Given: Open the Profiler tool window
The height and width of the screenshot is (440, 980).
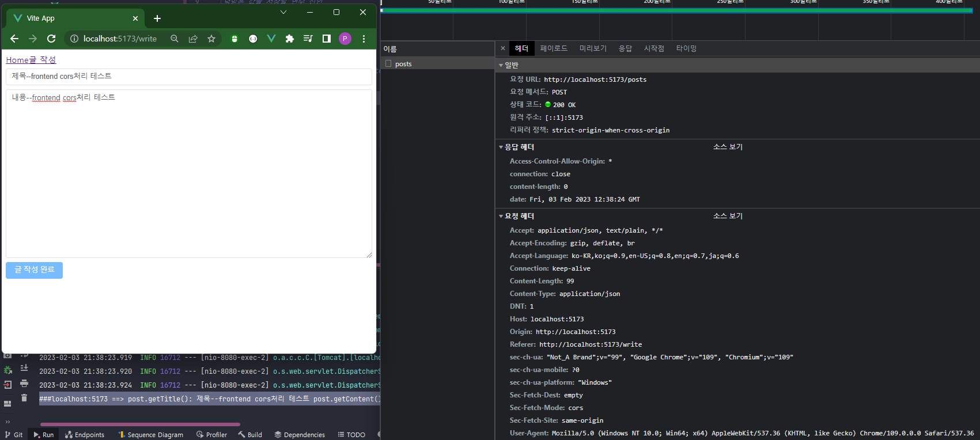Looking at the screenshot, I should pyautogui.click(x=211, y=435).
